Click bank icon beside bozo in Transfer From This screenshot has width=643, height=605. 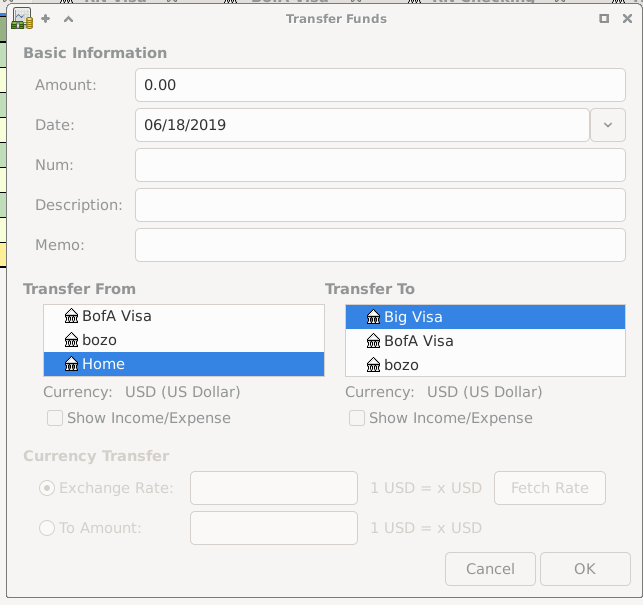coord(71,340)
